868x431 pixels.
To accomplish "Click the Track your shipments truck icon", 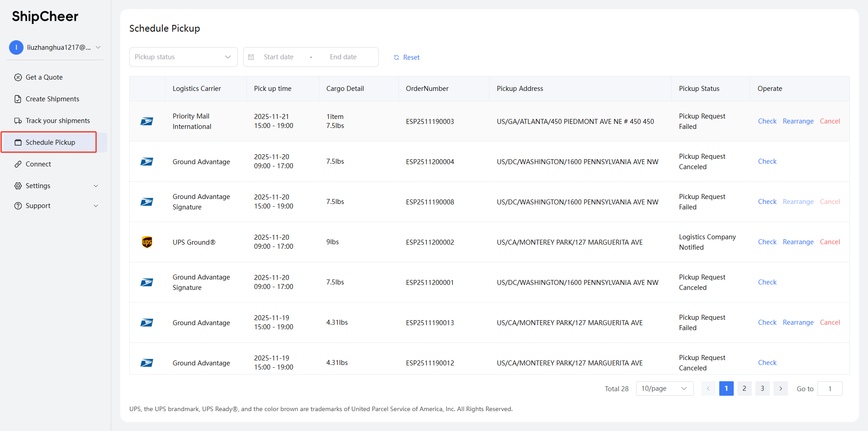I will coord(18,121).
